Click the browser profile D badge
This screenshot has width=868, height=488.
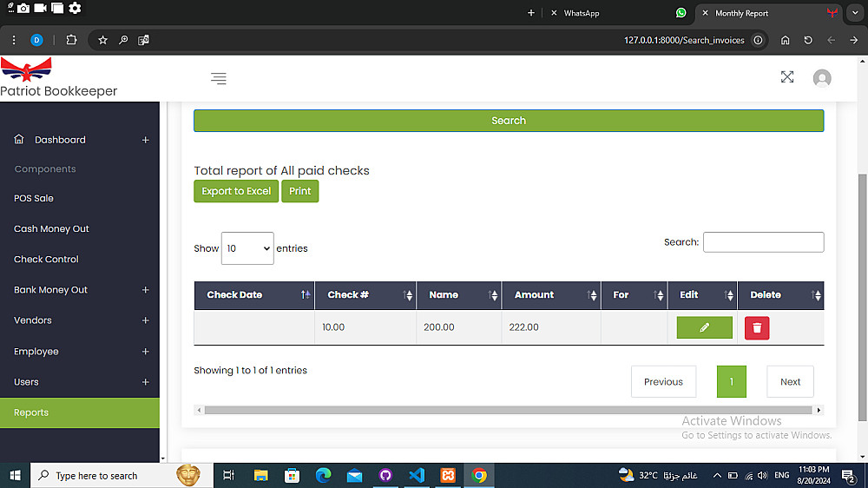[x=36, y=40]
